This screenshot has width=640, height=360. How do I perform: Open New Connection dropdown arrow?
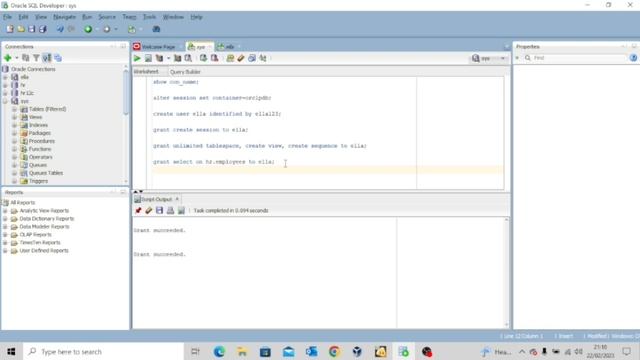pos(17,58)
